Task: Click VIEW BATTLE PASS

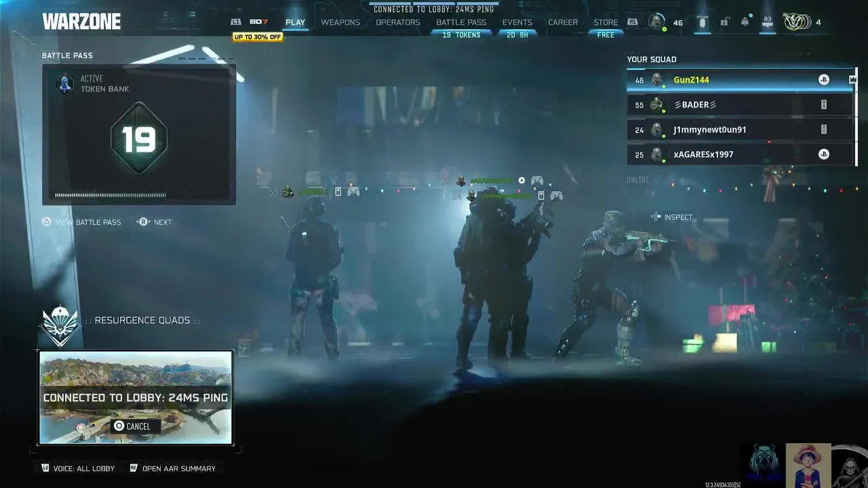Action: click(x=88, y=222)
